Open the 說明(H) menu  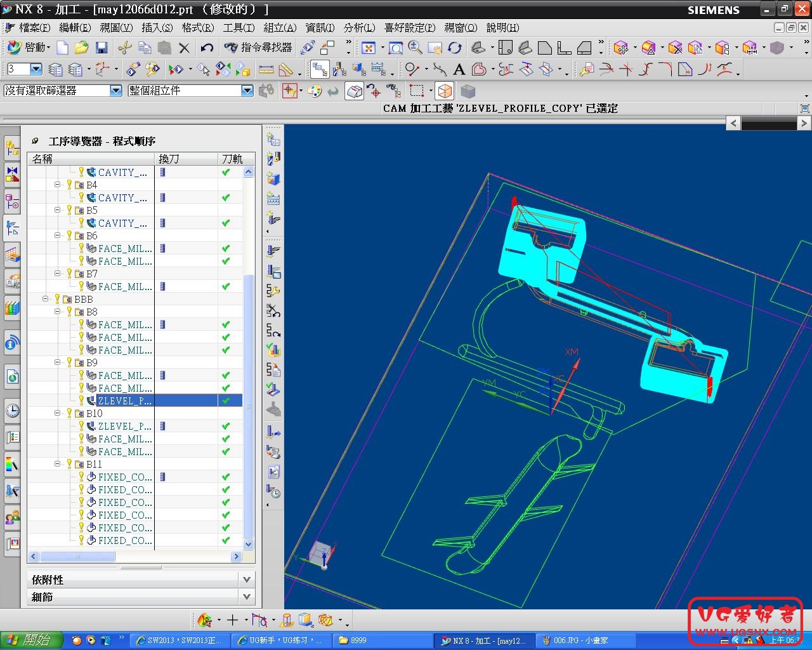click(x=502, y=27)
